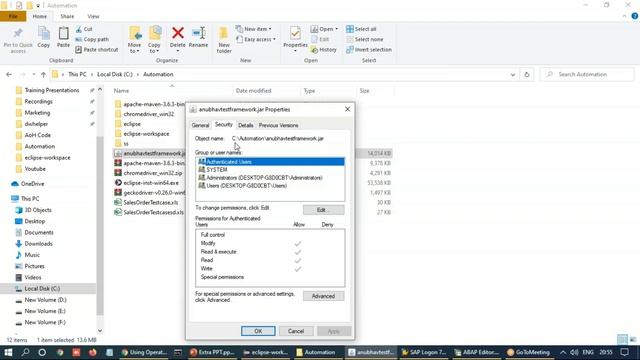Go back with the navigation arrow
This screenshot has width=640, height=360.
click(9, 75)
